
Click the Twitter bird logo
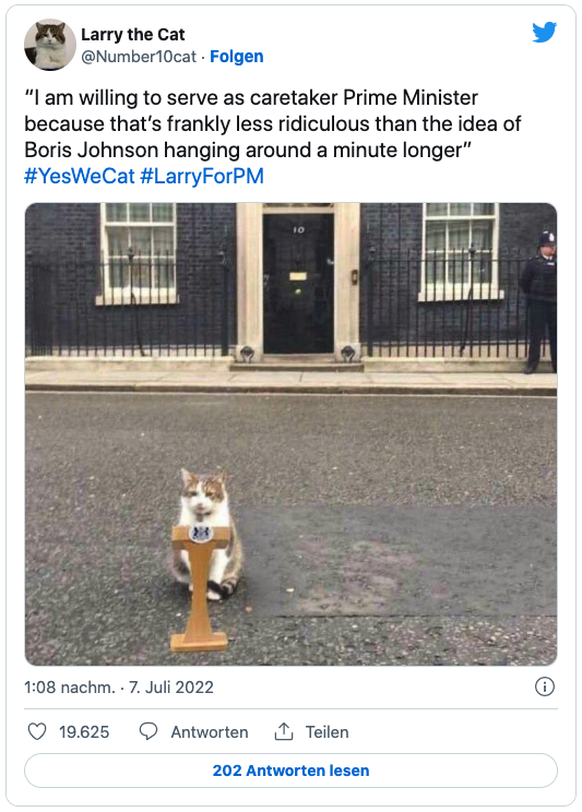(544, 32)
